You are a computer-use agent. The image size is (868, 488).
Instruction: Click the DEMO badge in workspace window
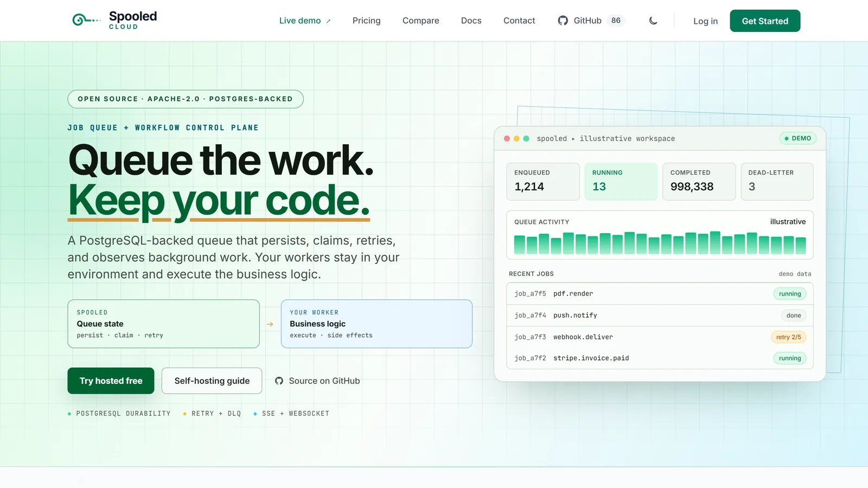[797, 138]
